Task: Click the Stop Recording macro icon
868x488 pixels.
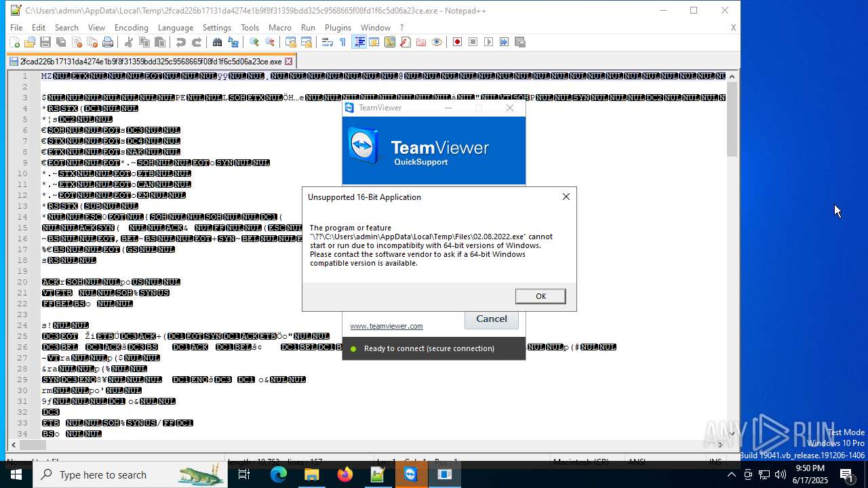Action: tap(473, 42)
